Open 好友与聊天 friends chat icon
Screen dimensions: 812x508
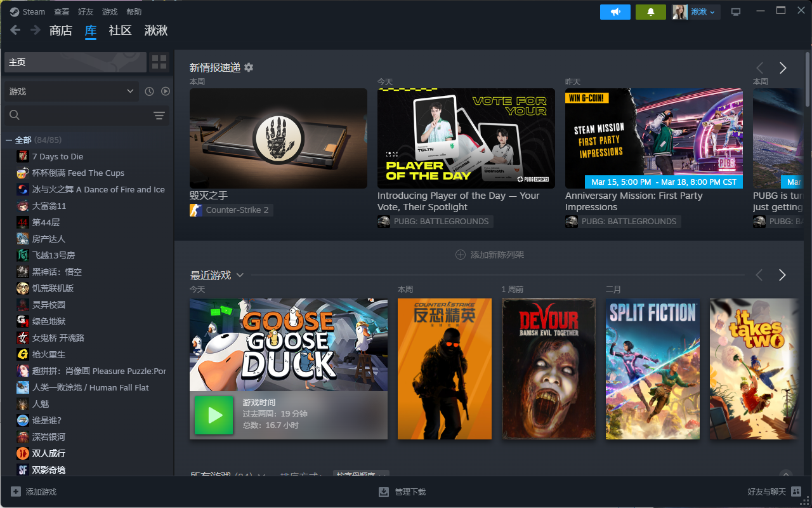796,491
